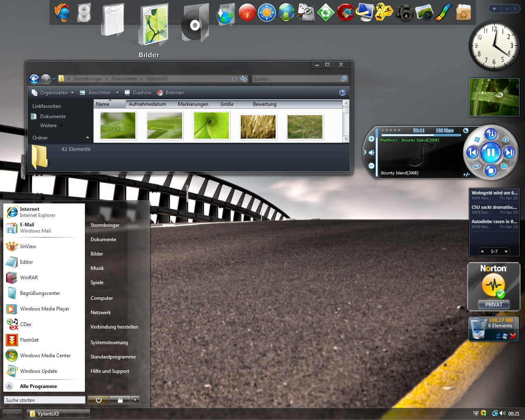
Task: Click the start menu power button
Action: (99, 400)
